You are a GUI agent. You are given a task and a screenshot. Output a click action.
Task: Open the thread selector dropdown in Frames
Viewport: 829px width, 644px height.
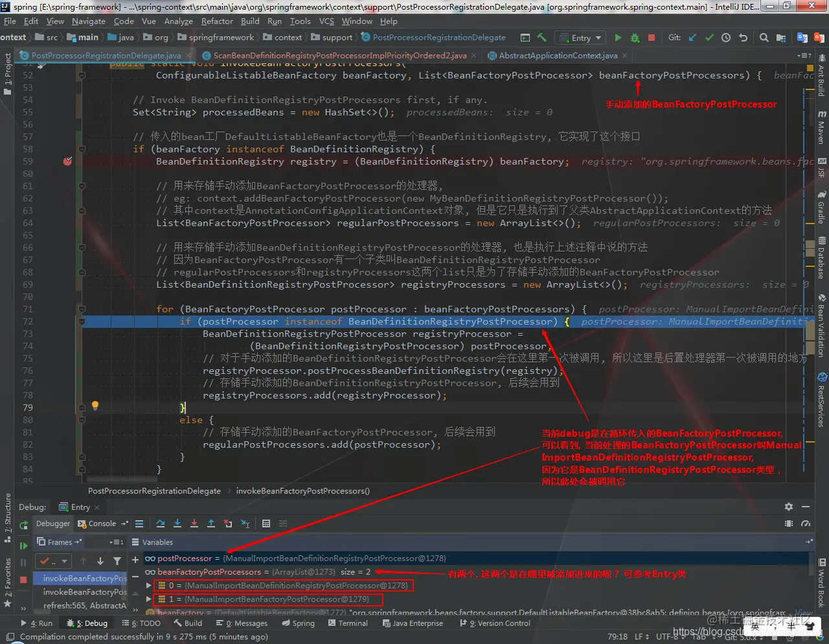54,561
